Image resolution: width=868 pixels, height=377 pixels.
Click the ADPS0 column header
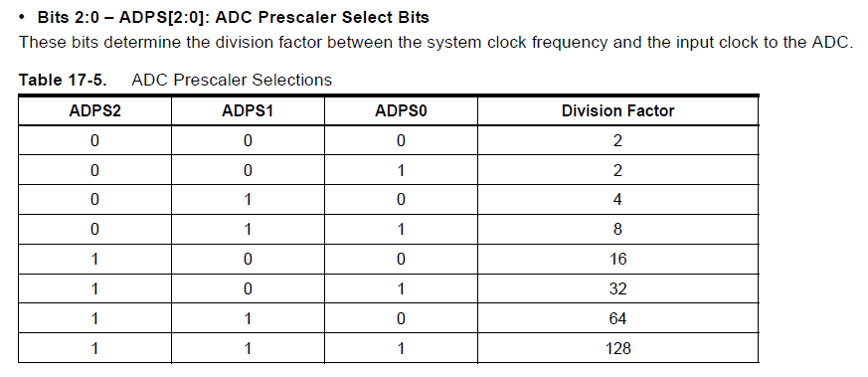[x=401, y=110]
